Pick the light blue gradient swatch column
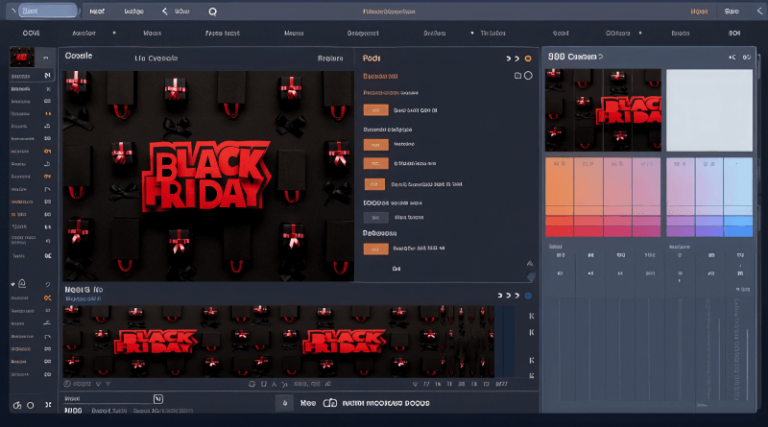Image resolution: width=768 pixels, height=427 pixels. coord(738,187)
